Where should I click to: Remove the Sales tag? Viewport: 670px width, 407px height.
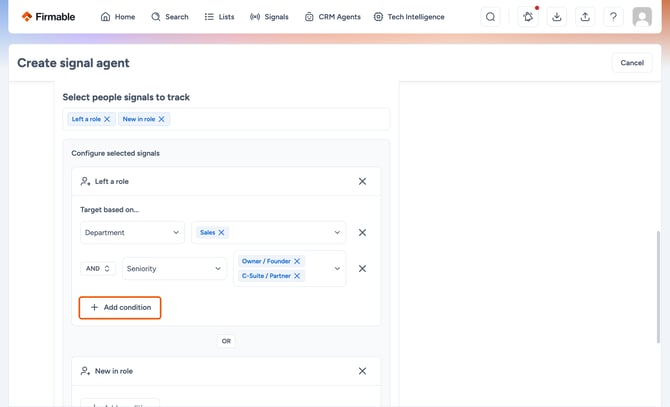pos(221,233)
